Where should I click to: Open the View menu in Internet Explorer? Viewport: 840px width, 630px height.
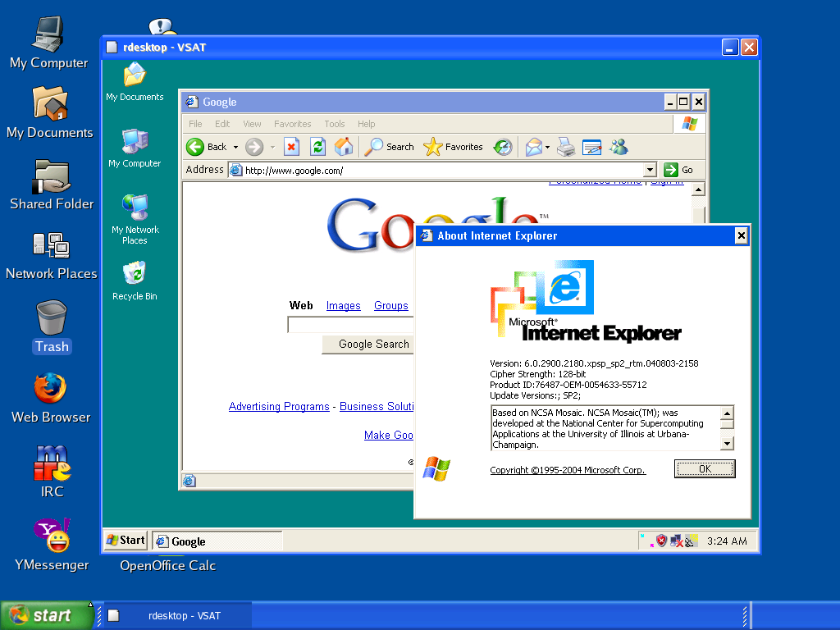[x=252, y=124]
